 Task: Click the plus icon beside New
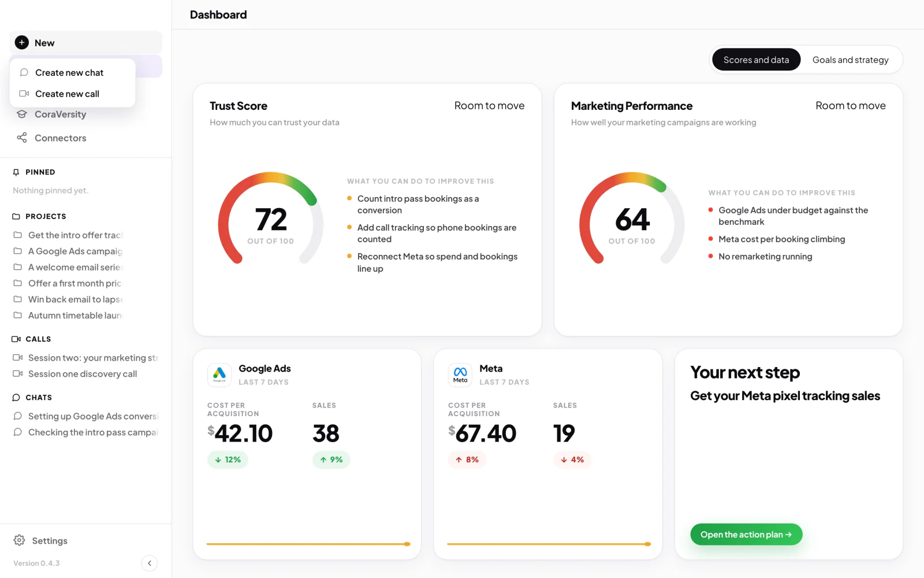[22, 43]
